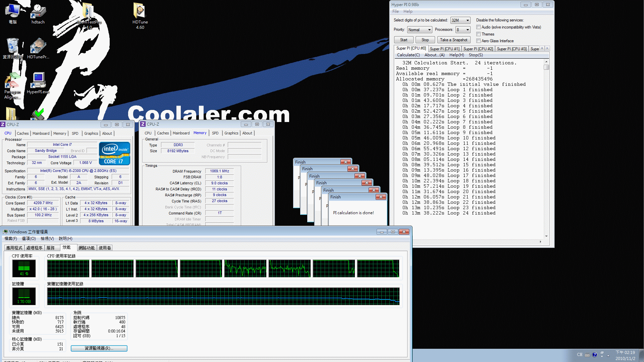
Task: Show hidden tray icons arrow
Action: [608, 355]
